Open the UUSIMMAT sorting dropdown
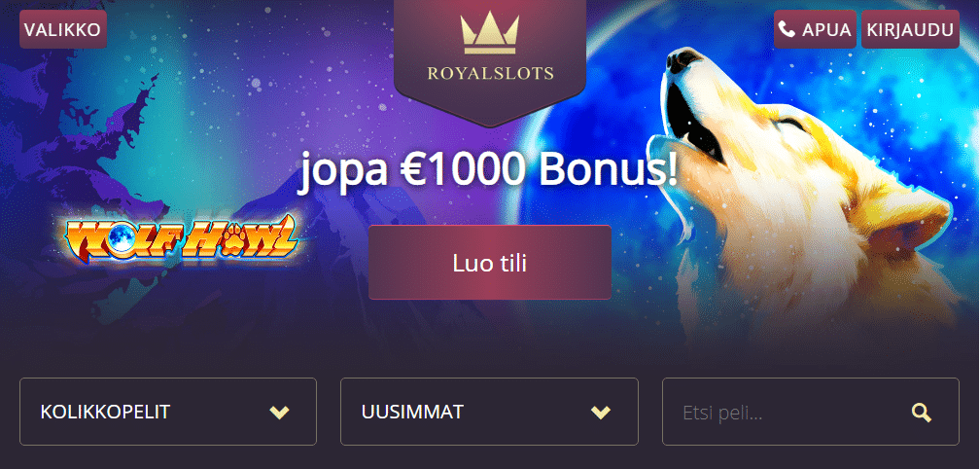 click(x=489, y=412)
